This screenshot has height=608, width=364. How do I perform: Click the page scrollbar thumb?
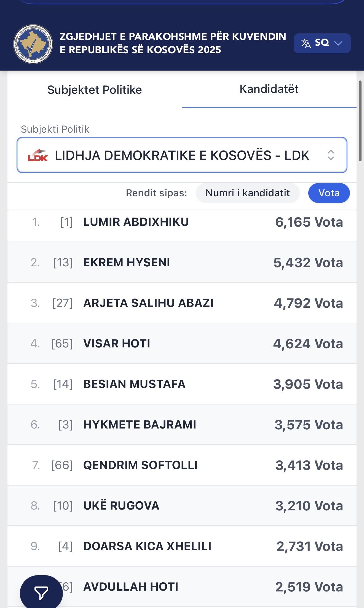point(360,121)
